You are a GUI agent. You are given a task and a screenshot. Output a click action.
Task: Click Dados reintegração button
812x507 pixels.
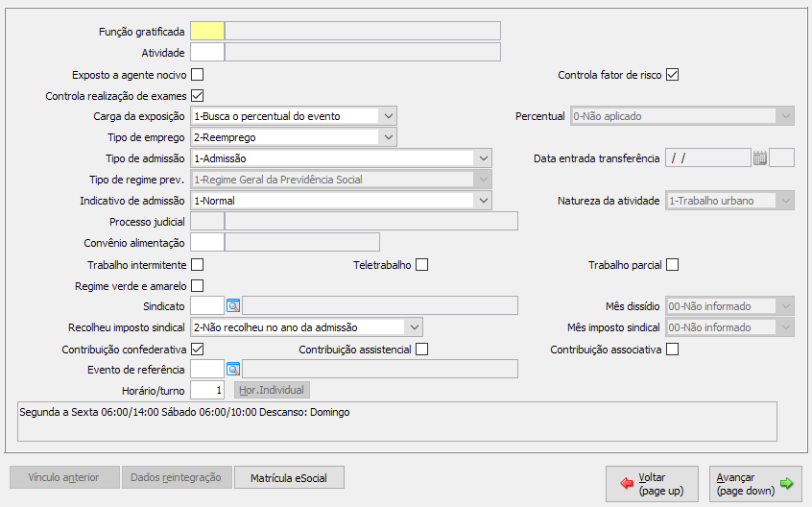pos(176,477)
